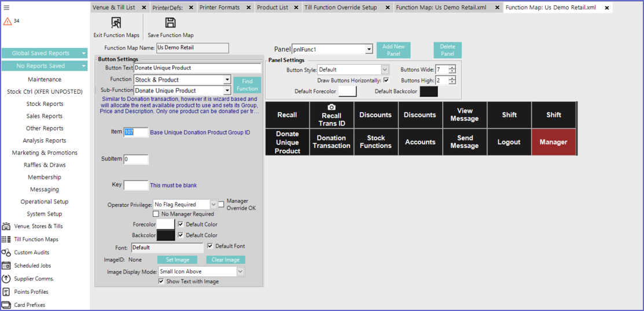Click the Exit Function Maps icon
The image size is (644, 311).
pyautogui.click(x=116, y=23)
